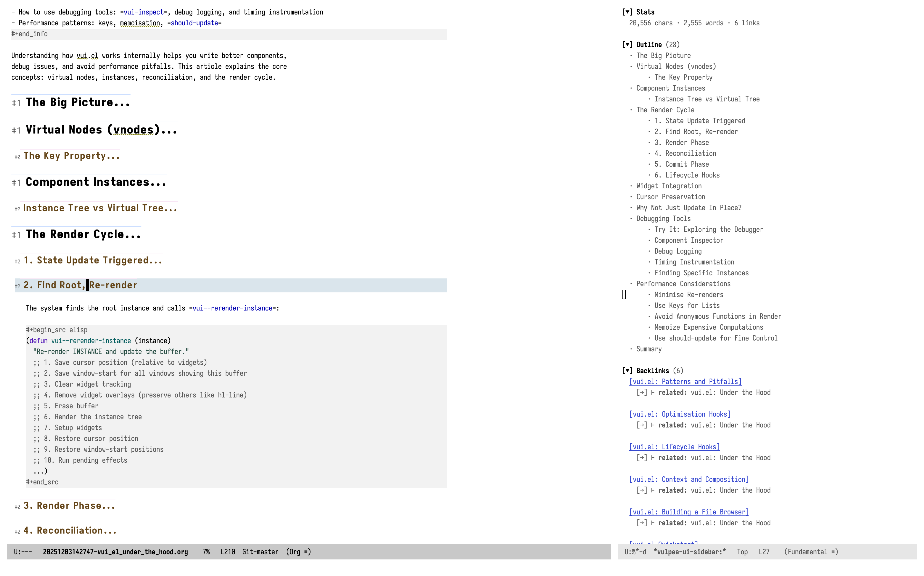Click the vui-inspect inline code text

143,12
